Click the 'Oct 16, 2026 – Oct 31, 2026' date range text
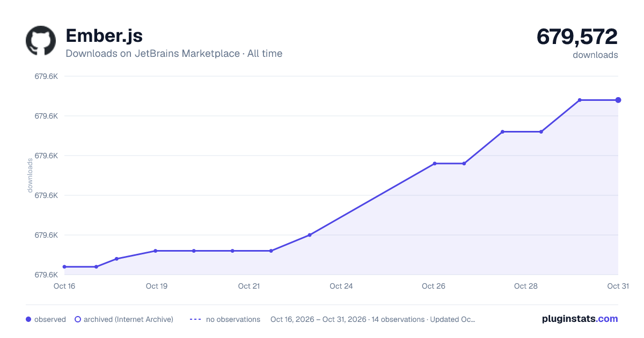Viewport: 644px width, 338px height. click(x=318, y=319)
